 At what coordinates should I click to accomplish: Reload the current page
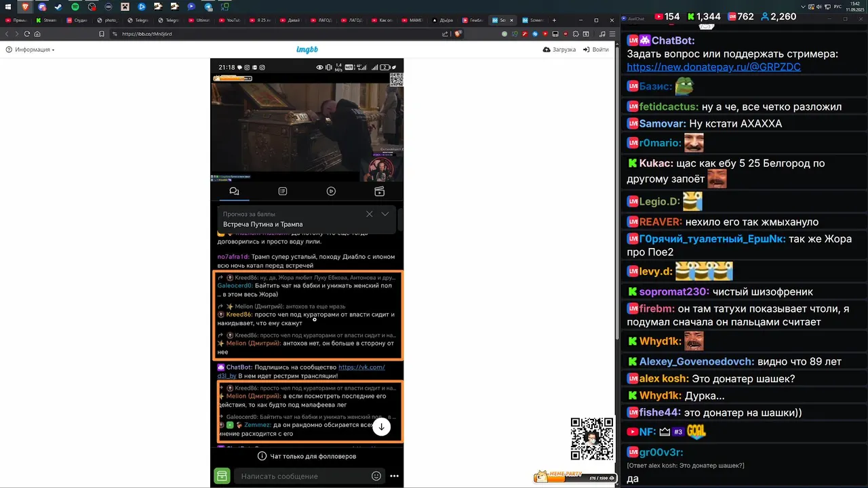[x=27, y=34]
